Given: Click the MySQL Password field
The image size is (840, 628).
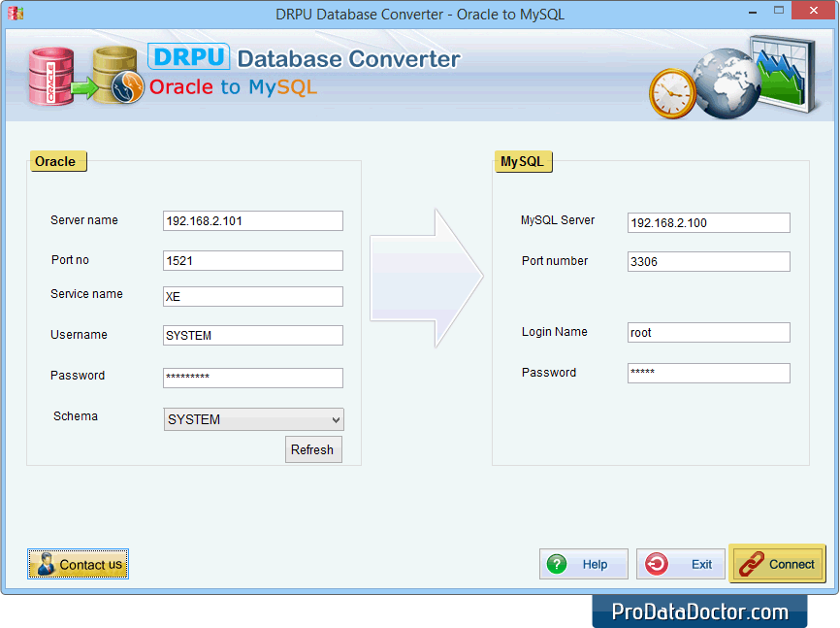Looking at the screenshot, I should click(x=708, y=374).
